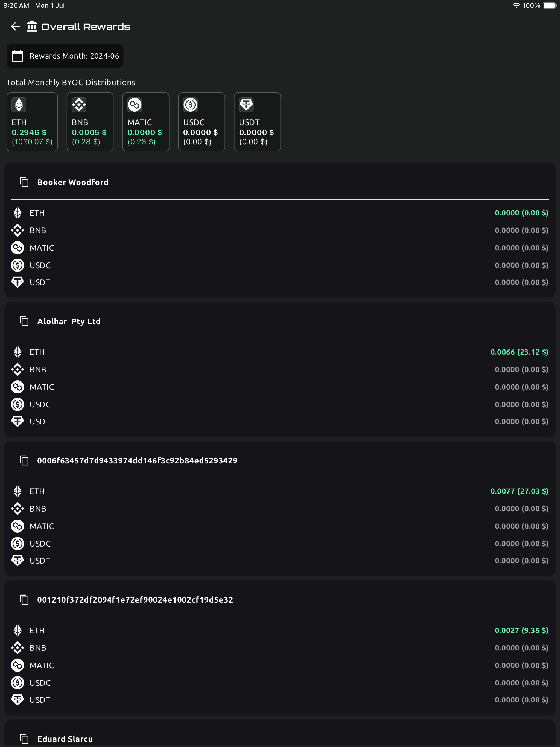Go back using the arrow icon

tap(16, 26)
